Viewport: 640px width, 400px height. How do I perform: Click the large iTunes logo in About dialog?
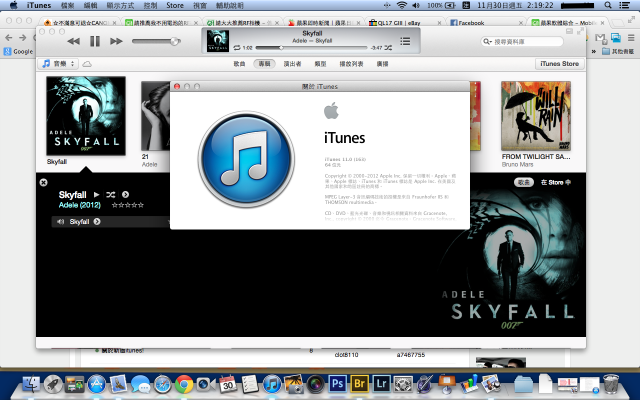click(246, 159)
